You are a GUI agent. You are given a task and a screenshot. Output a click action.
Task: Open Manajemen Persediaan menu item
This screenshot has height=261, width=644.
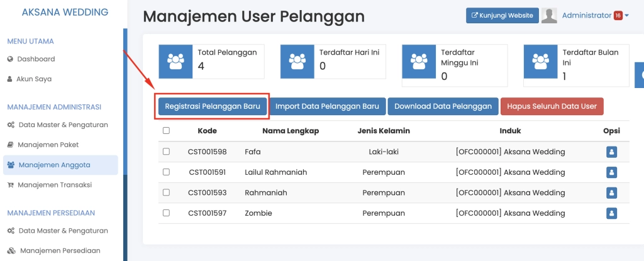(x=60, y=250)
